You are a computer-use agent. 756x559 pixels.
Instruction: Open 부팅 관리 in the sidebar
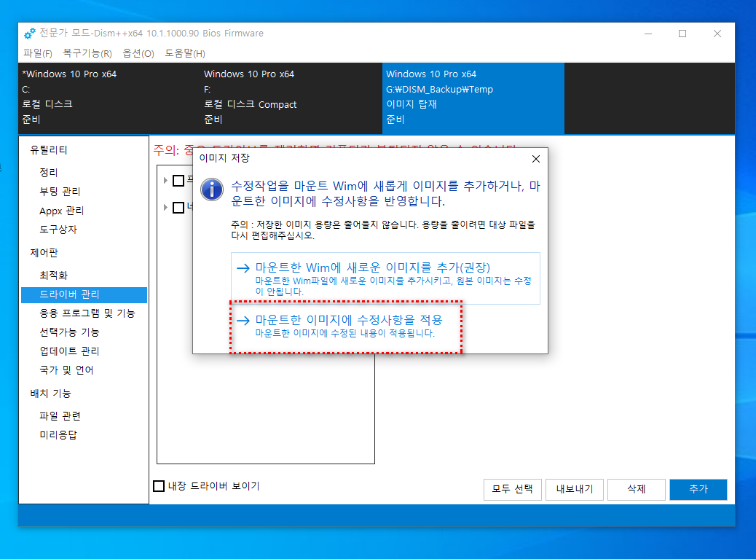click(60, 192)
